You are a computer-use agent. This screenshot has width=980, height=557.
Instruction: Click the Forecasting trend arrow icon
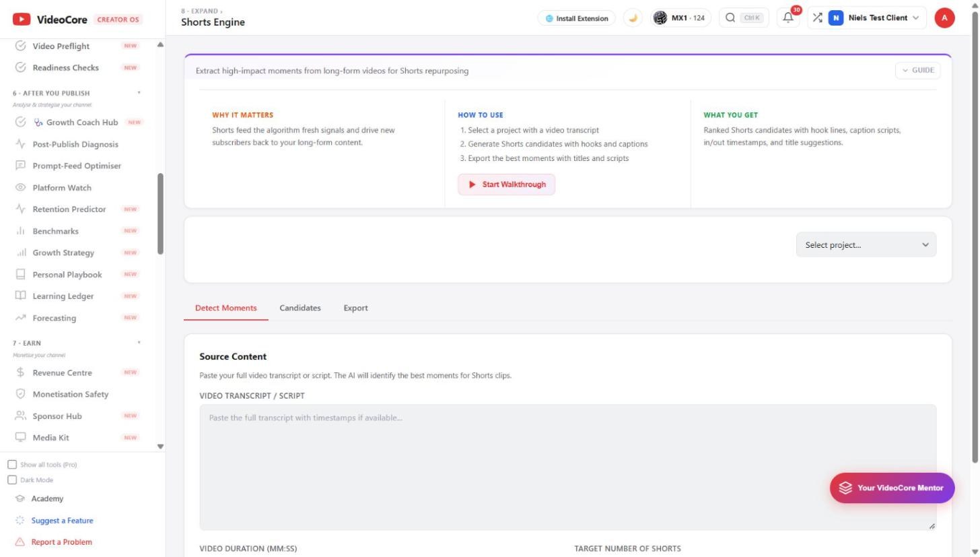click(20, 318)
